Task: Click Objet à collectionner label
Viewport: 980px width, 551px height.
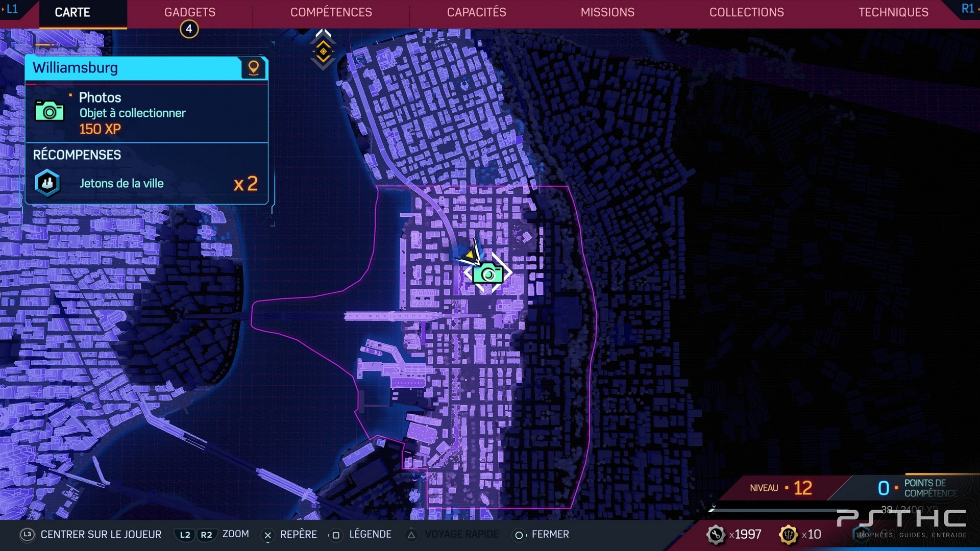Action: [132, 113]
